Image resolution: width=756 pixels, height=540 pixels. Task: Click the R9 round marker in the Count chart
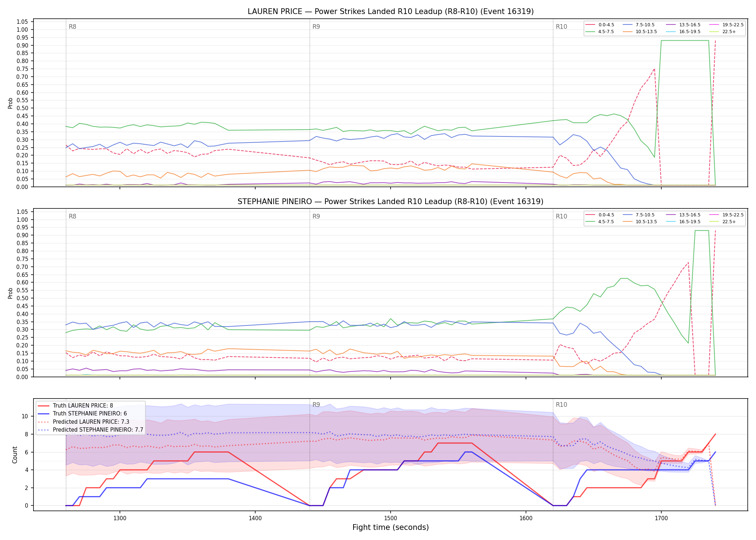(316, 405)
